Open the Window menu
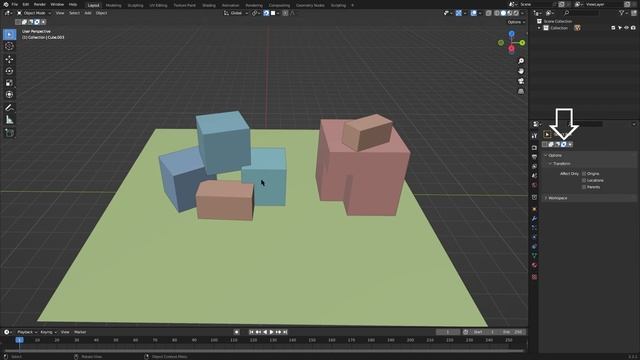 point(57,4)
